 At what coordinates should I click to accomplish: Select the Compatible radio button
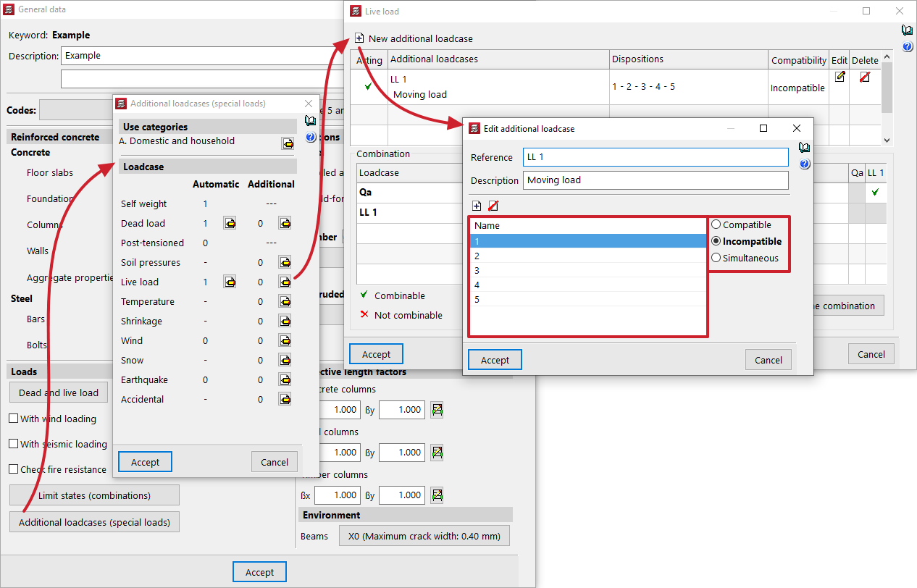tap(716, 225)
